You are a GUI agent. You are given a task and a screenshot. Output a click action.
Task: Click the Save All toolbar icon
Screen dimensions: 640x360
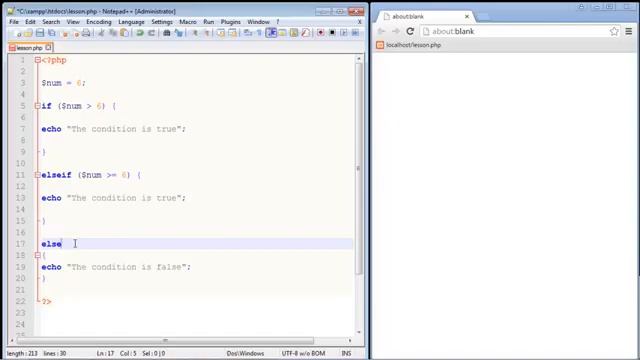pos(51,33)
